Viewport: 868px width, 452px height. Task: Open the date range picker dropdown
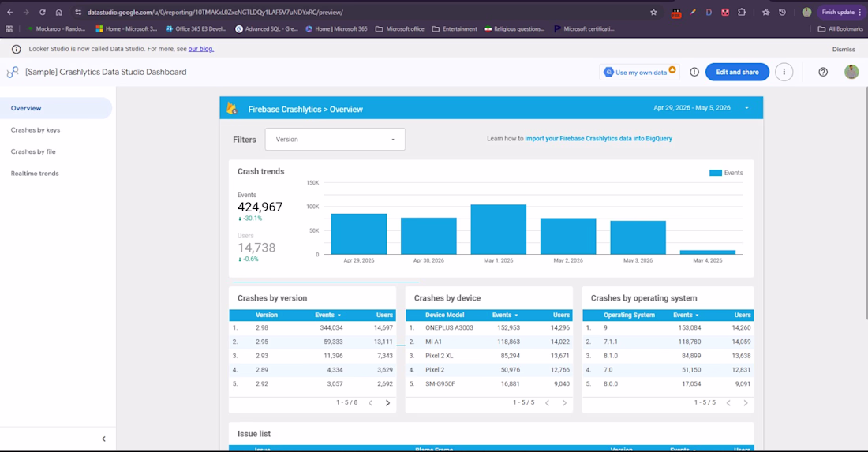[701, 108]
